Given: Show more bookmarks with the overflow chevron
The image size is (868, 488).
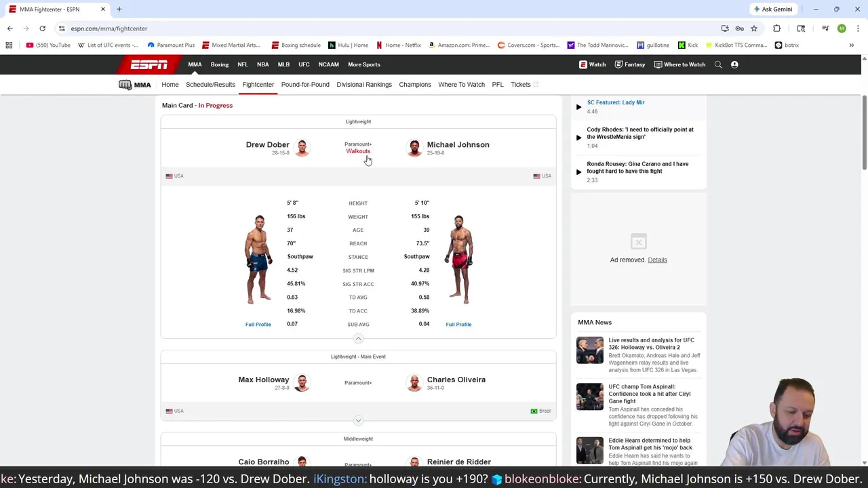Looking at the screenshot, I should [851, 45].
